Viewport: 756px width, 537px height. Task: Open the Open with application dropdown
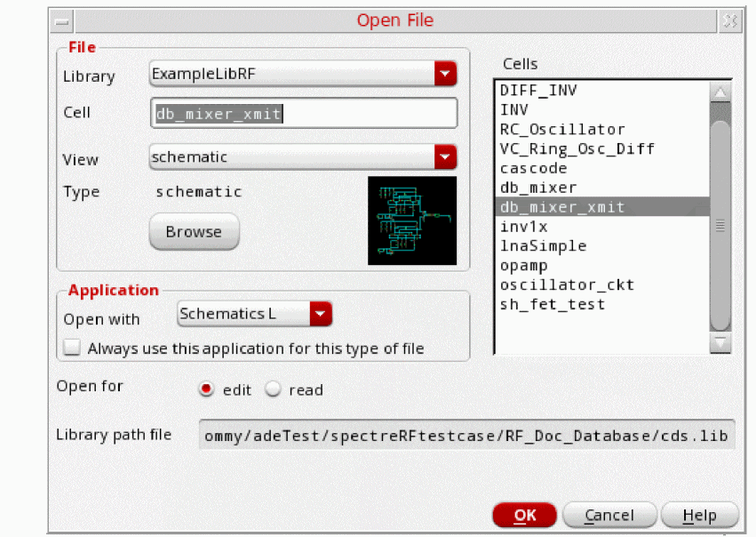(x=321, y=314)
